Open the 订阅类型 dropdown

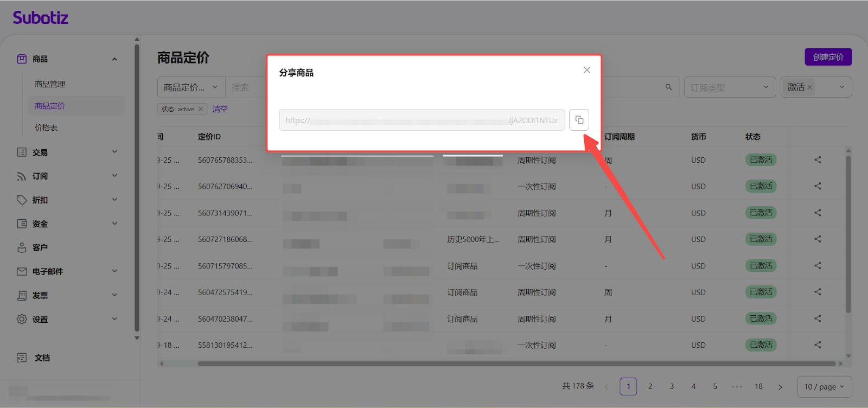pyautogui.click(x=729, y=87)
